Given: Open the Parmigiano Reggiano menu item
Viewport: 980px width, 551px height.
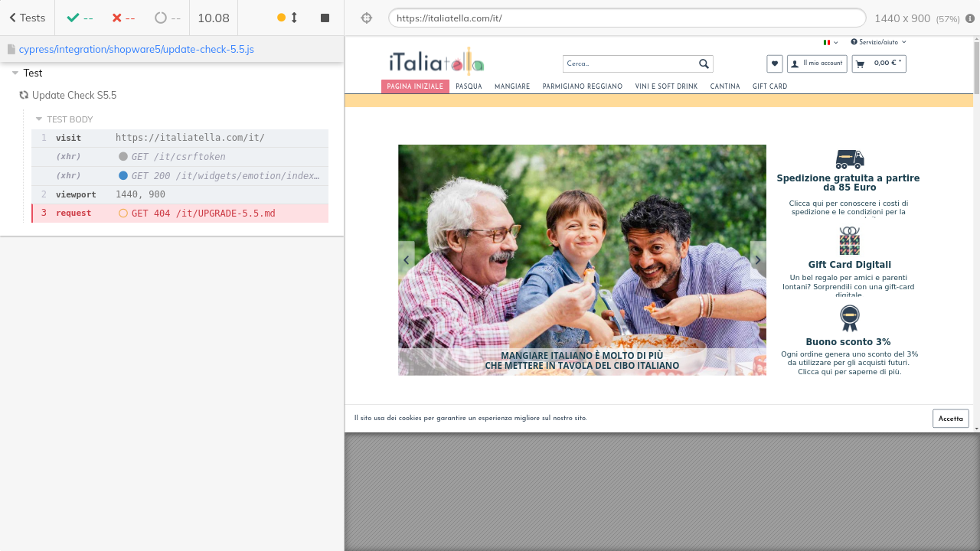Looking at the screenshot, I should tap(582, 86).
